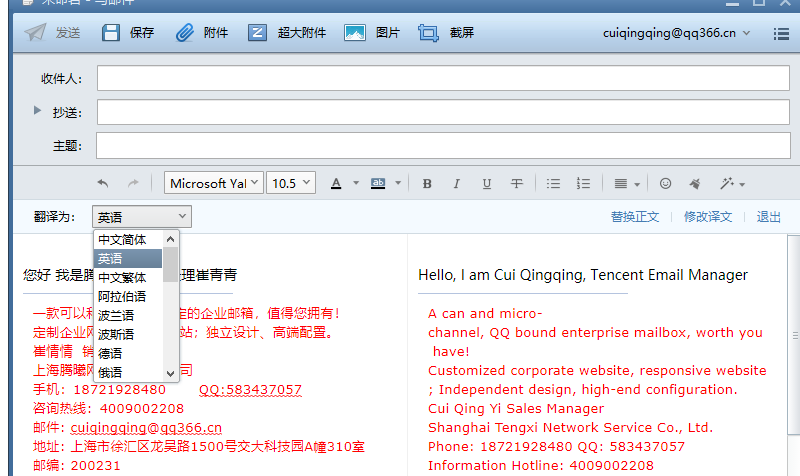The height and width of the screenshot is (476, 800).
Task: Open the sender account dropdown cuiqingqing@qq366.cn
Action: click(676, 33)
